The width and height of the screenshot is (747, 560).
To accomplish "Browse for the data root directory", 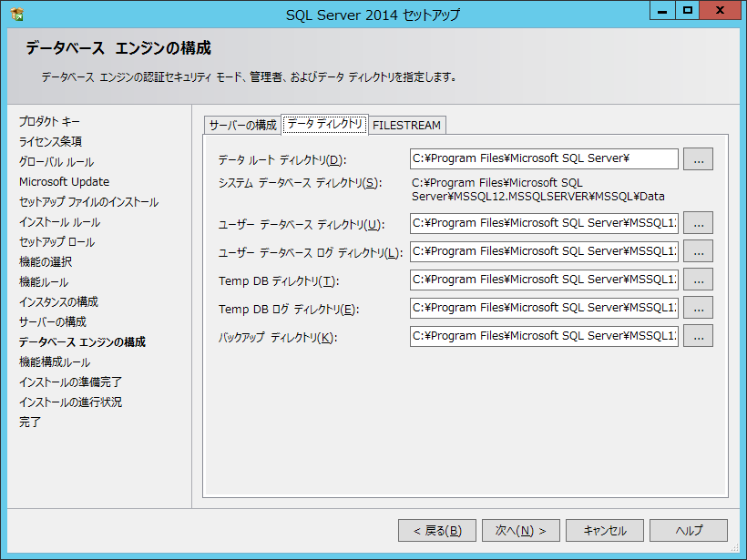I will point(698,159).
